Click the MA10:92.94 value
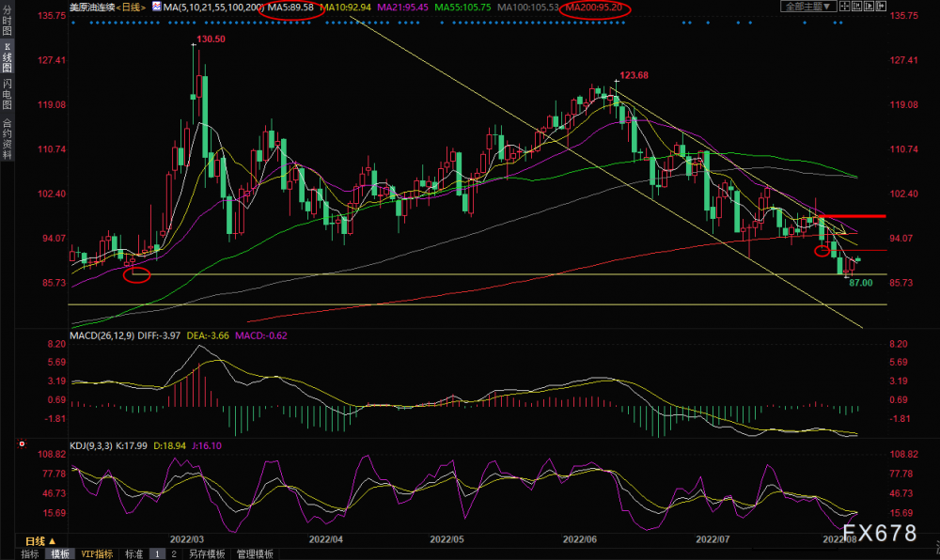The height and width of the screenshot is (560, 940). click(345, 8)
